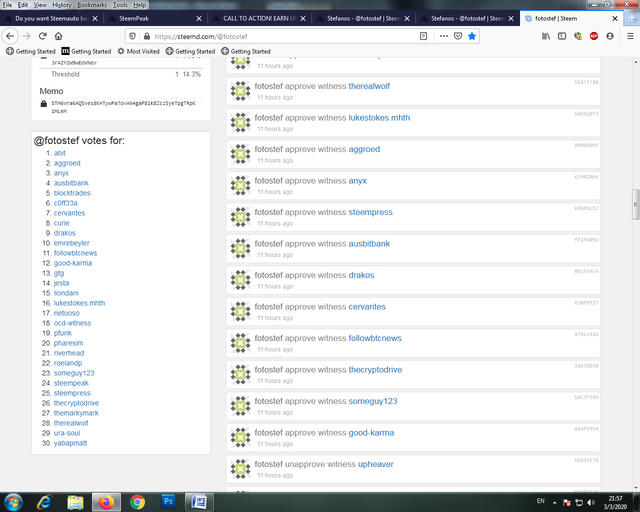The image size is (640, 512).
Task: Open followbtcnews link in activity feed
Action: [x=375, y=338]
